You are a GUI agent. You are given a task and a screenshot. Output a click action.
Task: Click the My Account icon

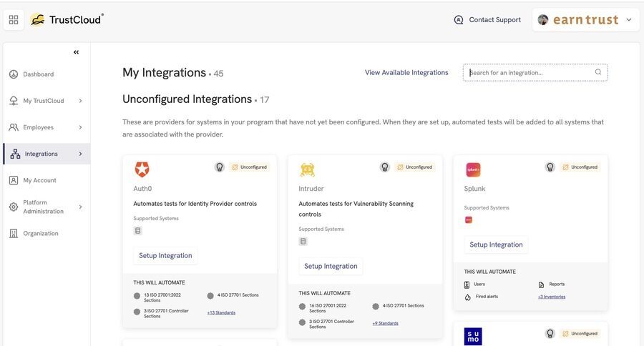(x=14, y=180)
